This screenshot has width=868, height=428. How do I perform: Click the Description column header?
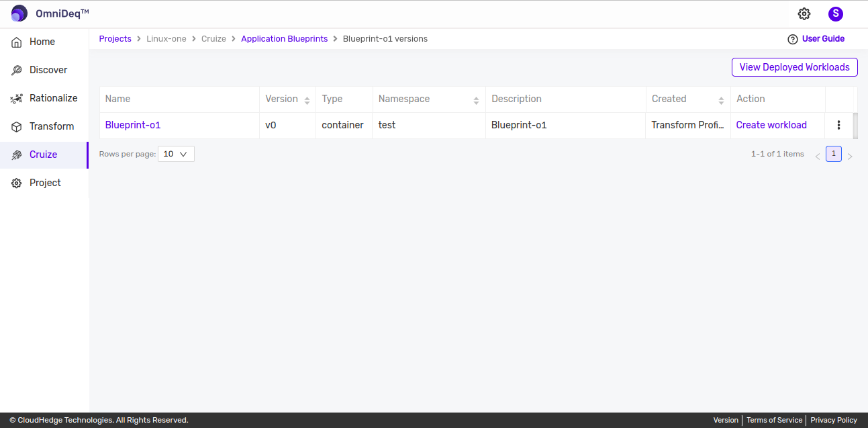566,99
